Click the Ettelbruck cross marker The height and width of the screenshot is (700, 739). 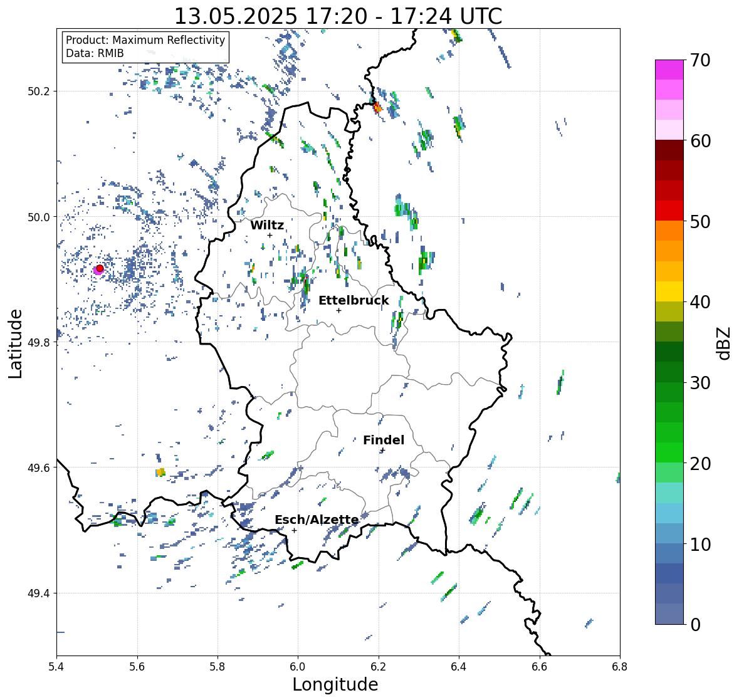click(338, 310)
